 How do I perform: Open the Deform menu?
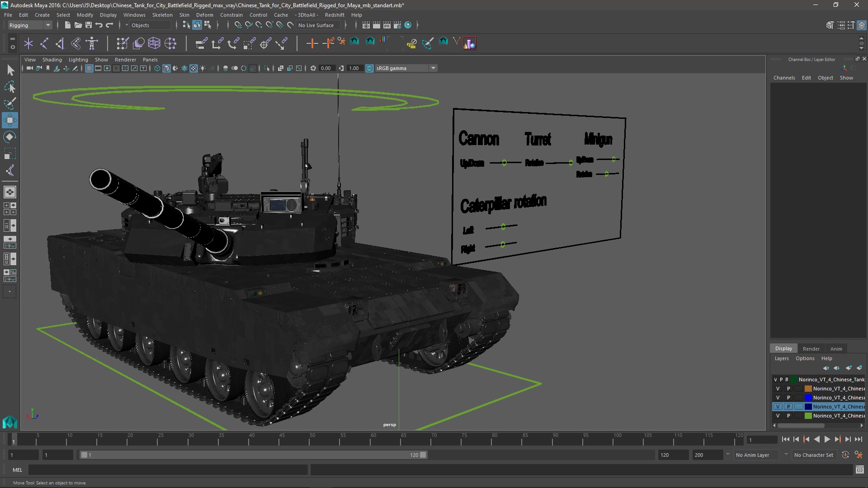click(204, 15)
